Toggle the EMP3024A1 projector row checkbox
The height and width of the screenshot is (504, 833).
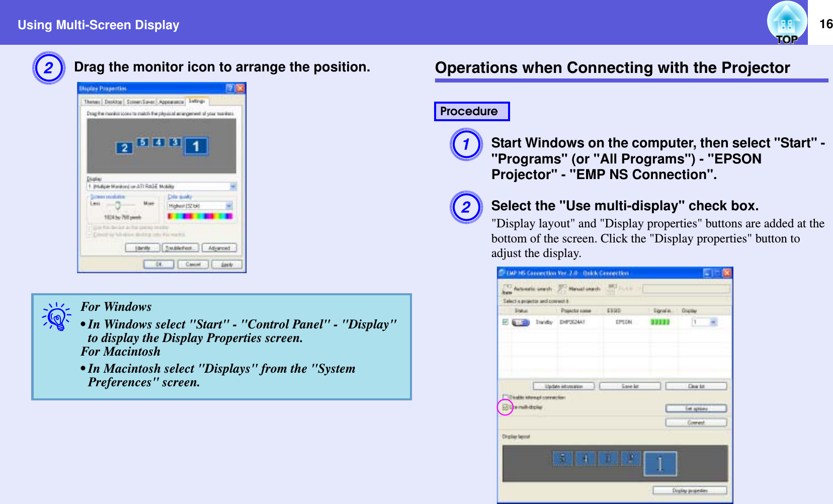(505, 322)
